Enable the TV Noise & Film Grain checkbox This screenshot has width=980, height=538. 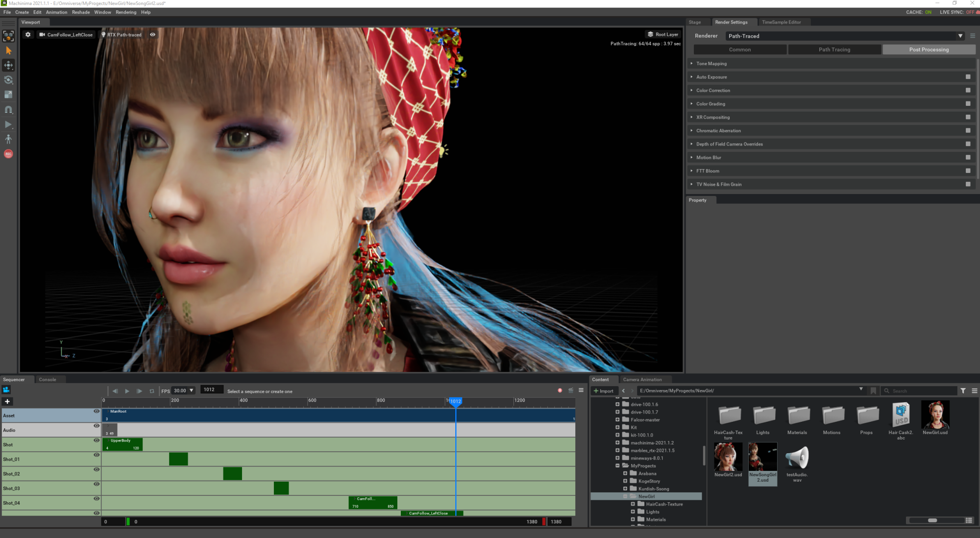click(968, 184)
